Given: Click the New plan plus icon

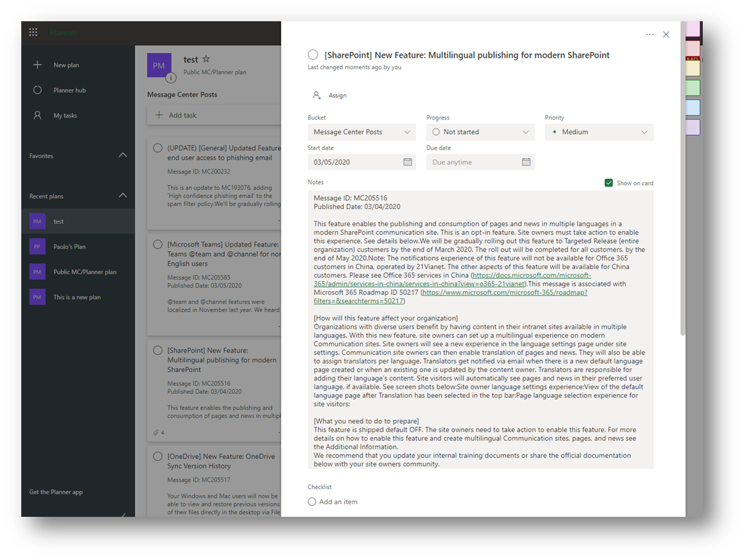Looking at the screenshot, I should (x=38, y=64).
